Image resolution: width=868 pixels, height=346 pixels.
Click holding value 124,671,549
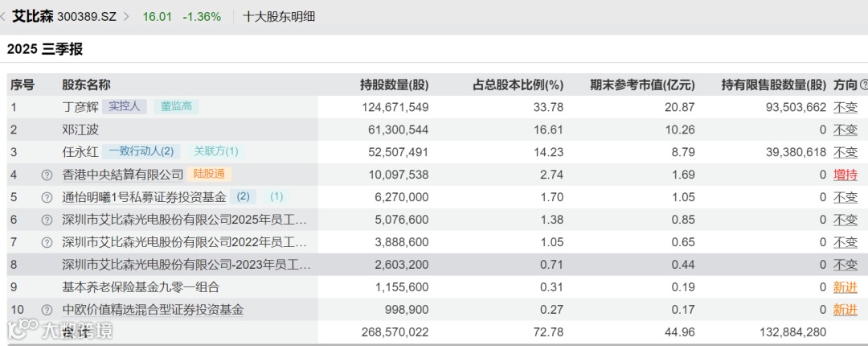coord(394,108)
